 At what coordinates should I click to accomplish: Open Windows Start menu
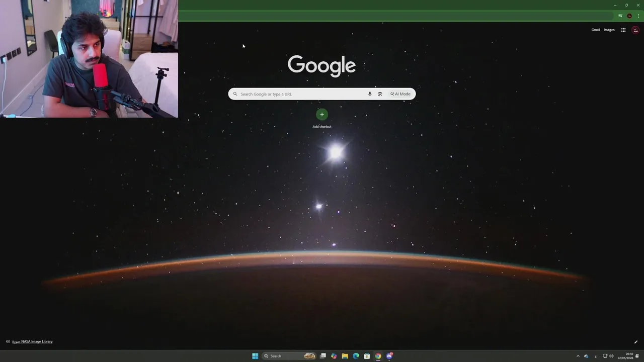click(x=255, y=356)
